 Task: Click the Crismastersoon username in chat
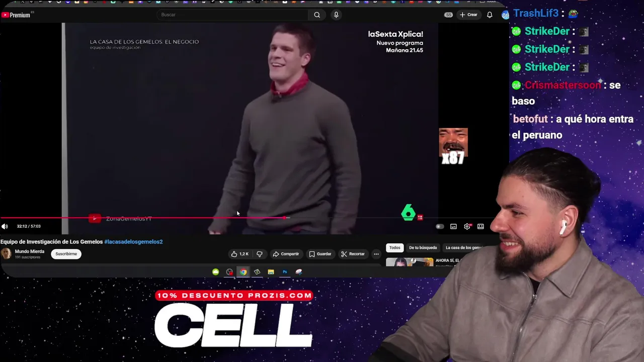562,85
